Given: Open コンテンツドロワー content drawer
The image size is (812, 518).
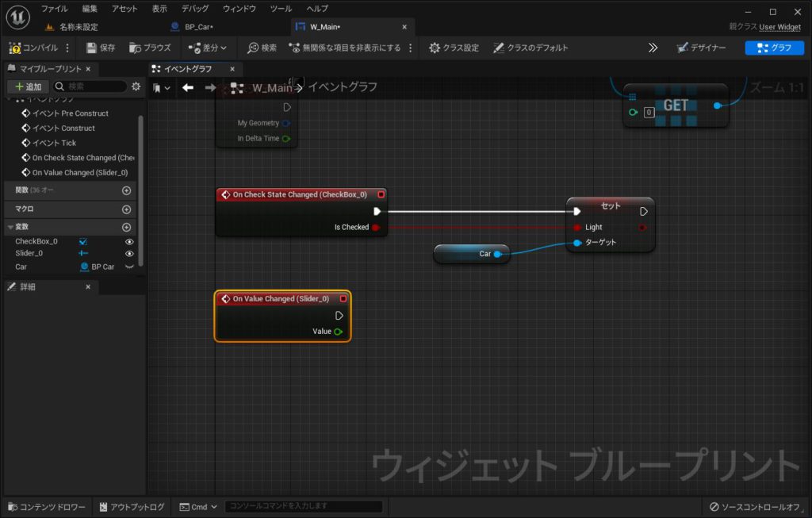Looking at the screenshot, I should [x=47, y=507].
